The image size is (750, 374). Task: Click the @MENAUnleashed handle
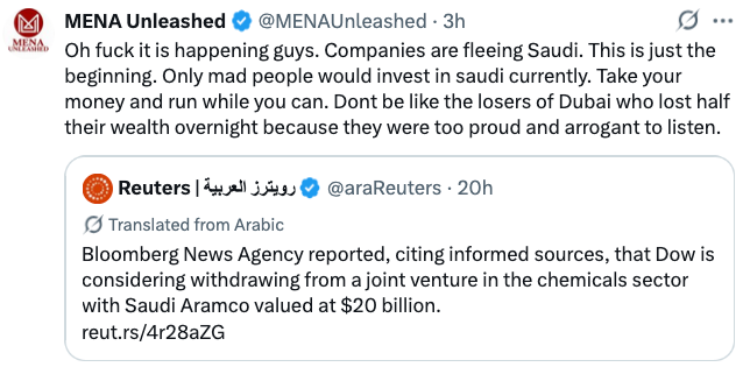point(342,22)
